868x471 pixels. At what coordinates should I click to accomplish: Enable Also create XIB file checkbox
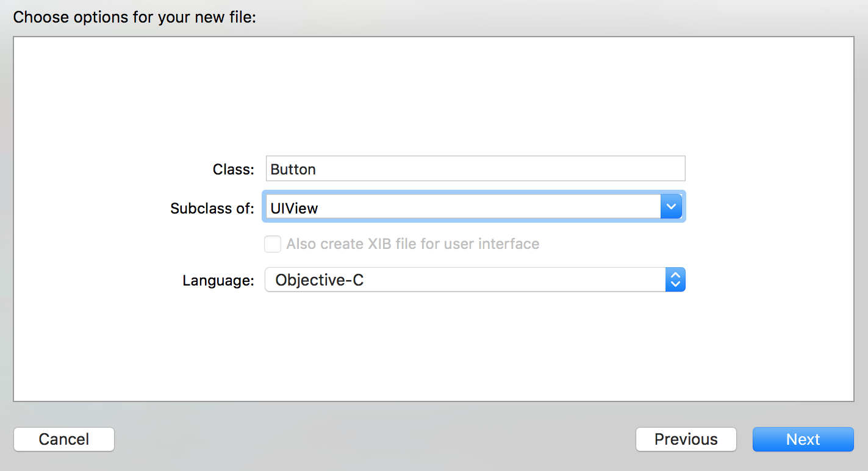[x=273, y=244]
